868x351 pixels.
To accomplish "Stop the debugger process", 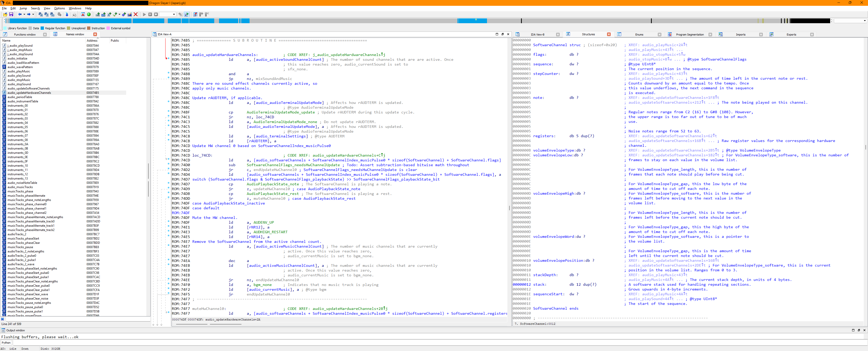I will point(156,14).
